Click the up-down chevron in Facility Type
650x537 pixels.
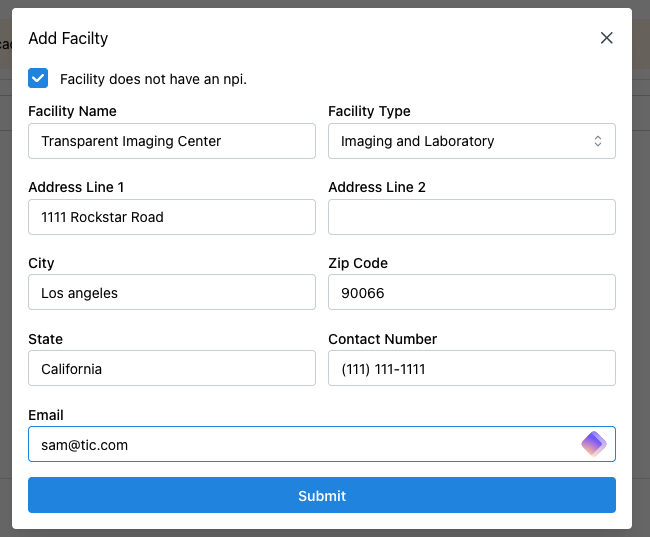coord(598,141)
